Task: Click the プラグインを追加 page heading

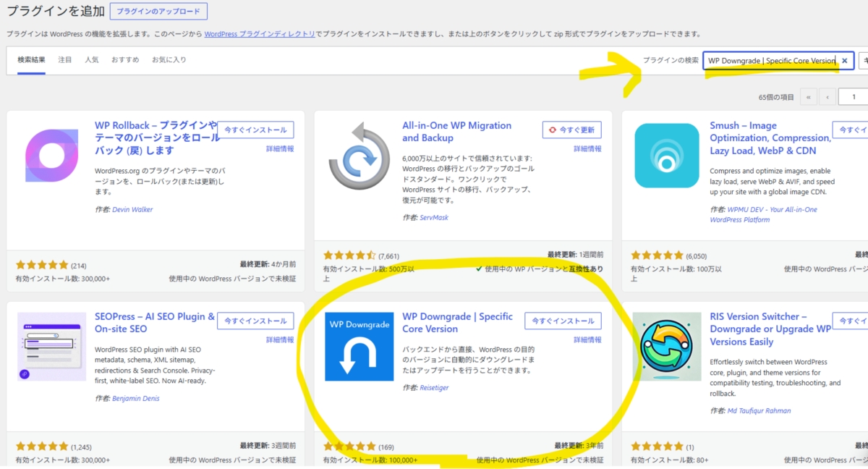Action: (55, 11)
